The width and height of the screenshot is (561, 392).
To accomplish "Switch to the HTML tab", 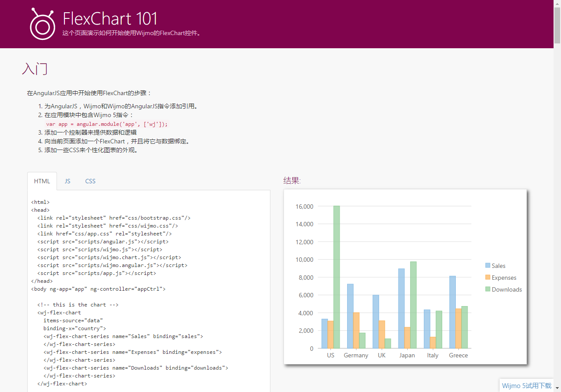I will pyautogui.click(x=42, y=181).
